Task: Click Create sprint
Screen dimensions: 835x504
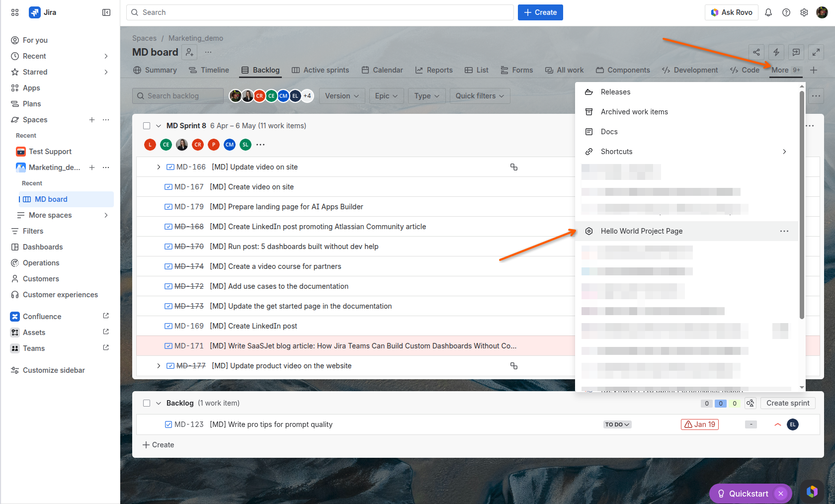Action: (x=788, y=403)
